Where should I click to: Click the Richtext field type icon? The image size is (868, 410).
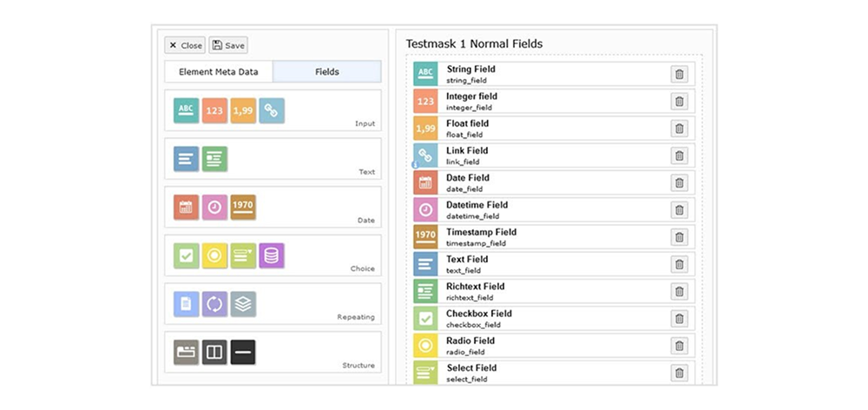215,159
